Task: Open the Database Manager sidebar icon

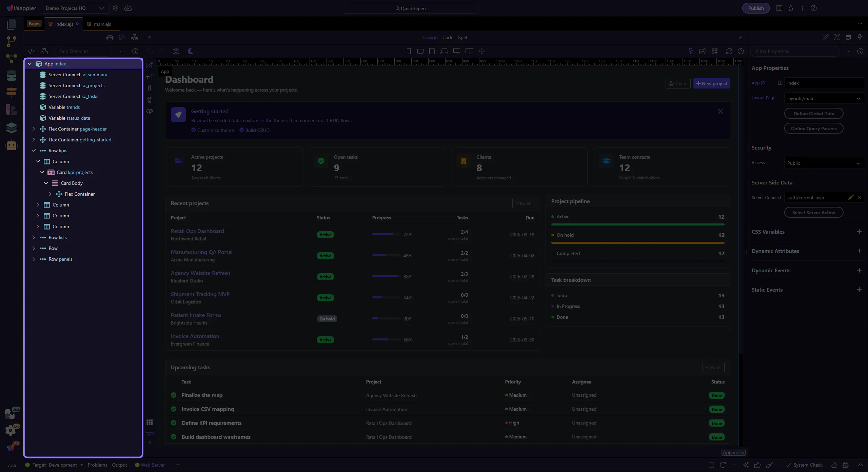Action: tap(11, 76)
